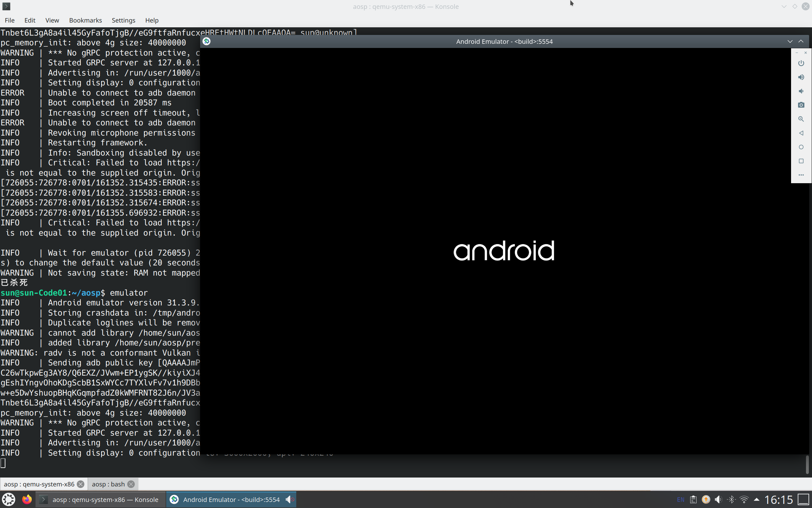The width and height of the screenshot is (812, 508).
Task: Close the 'aosp : bash' tab
Action: click(x=131, y=484)
